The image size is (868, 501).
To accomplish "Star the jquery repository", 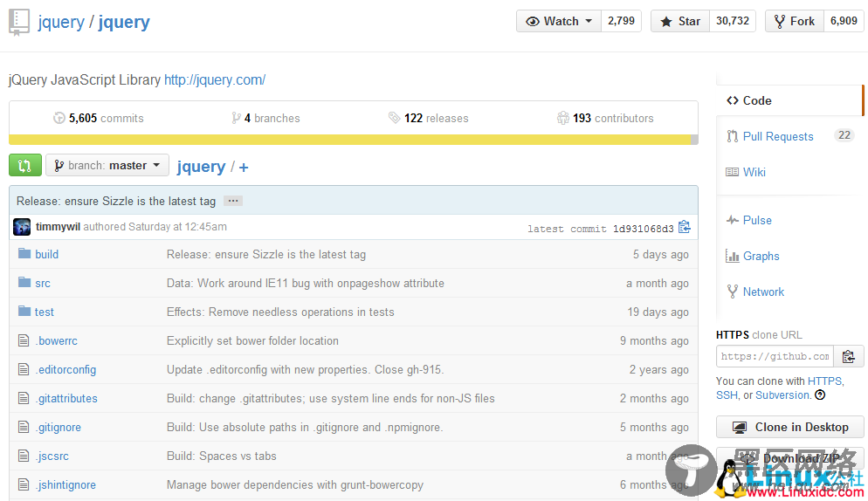I will tap(680, 21).
